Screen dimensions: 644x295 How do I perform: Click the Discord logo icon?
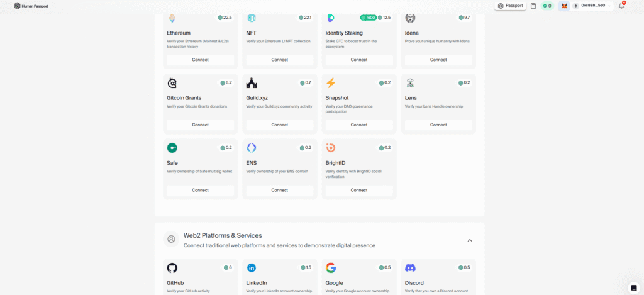pyautogui.click(x=410, y=268)
